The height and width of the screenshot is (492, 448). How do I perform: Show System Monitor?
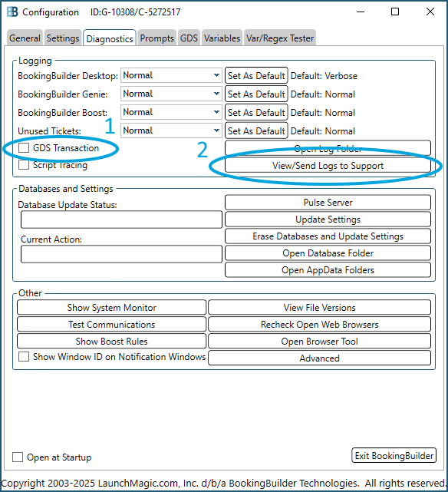pyautogui.click(x=111, y=308)
